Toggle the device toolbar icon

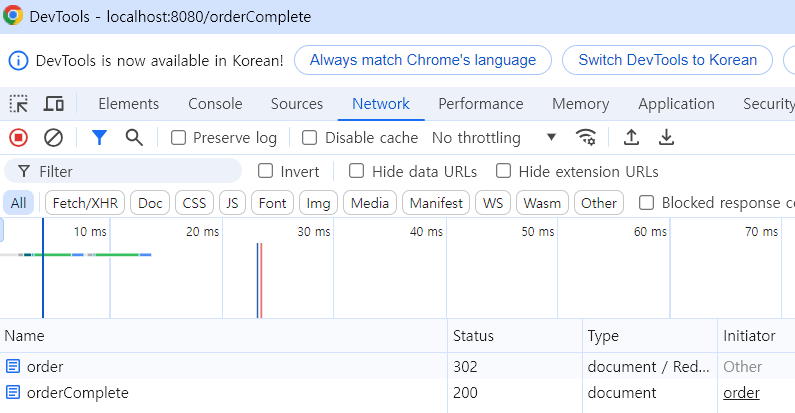(53, 104)
